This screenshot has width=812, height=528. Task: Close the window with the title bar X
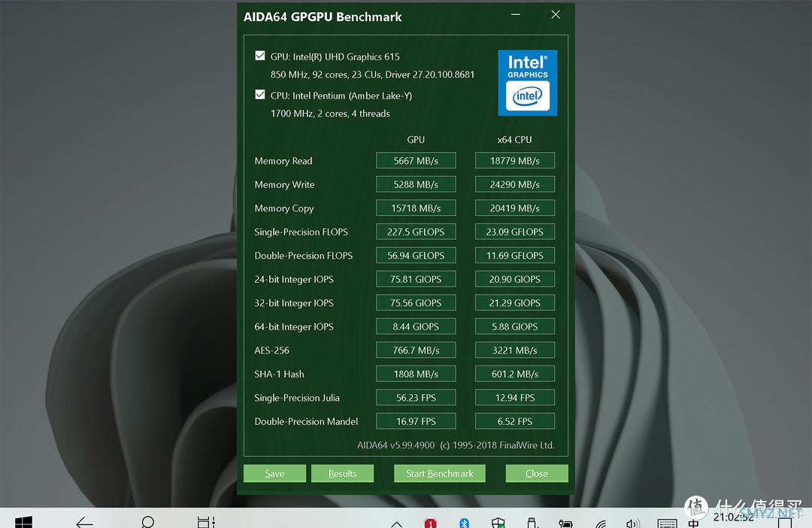(x=555, y=15)
